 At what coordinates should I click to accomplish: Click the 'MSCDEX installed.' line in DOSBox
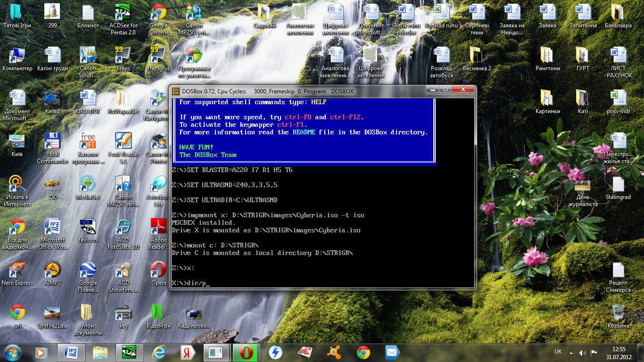click(x=203, y=222)
